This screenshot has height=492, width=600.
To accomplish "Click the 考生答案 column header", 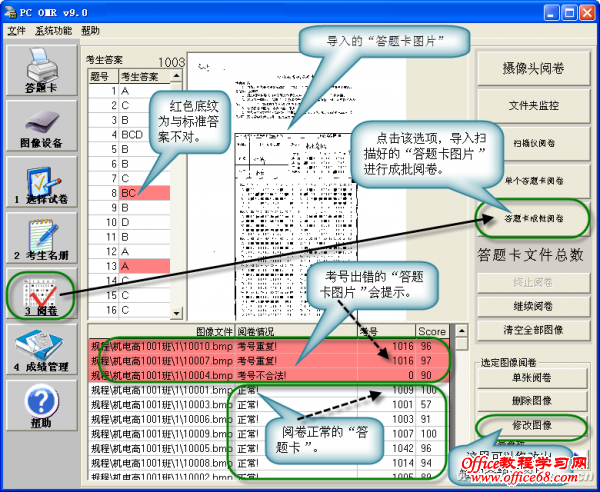I will click(144, 77).
